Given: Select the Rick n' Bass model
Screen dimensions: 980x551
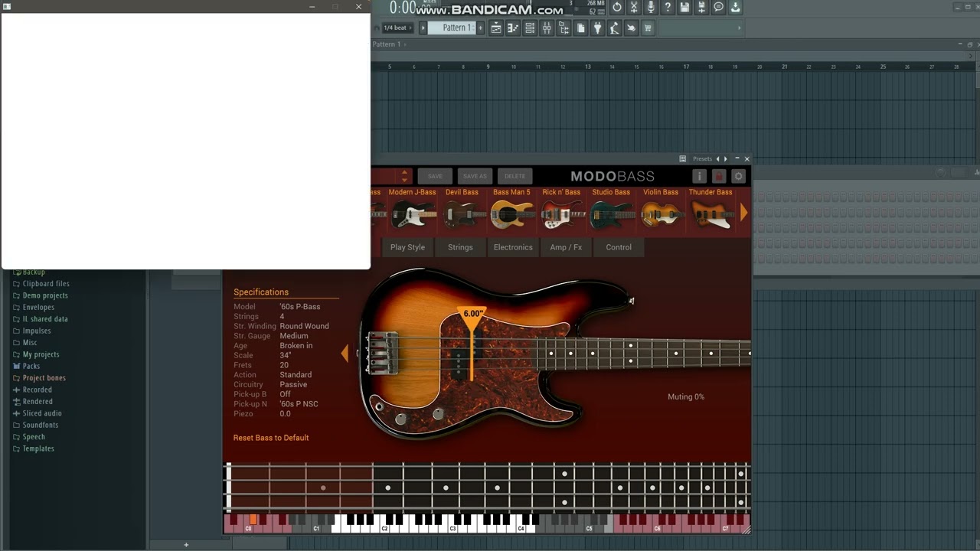Looking at the screenshot, I should point(562,209).
